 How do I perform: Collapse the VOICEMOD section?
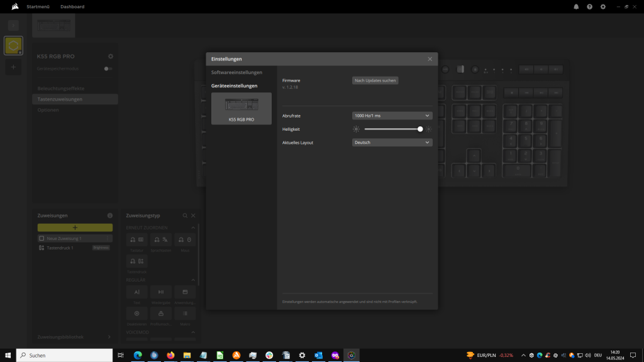coord(193,332)
